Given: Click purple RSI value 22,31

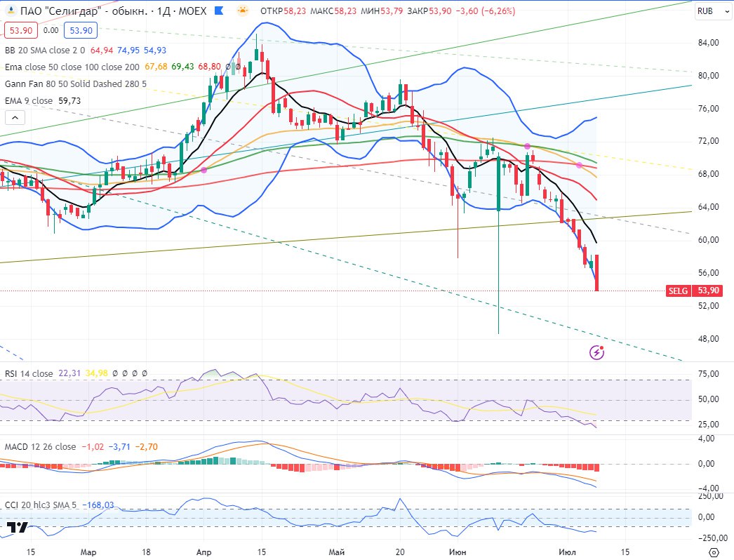Looking at the screenshot, I should (x=69, y=373).
